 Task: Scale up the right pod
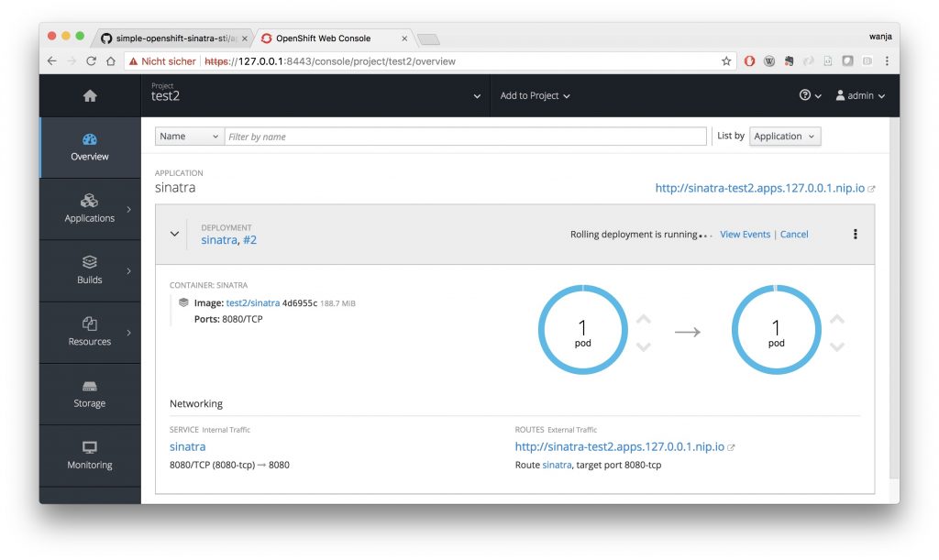point(837,319)
